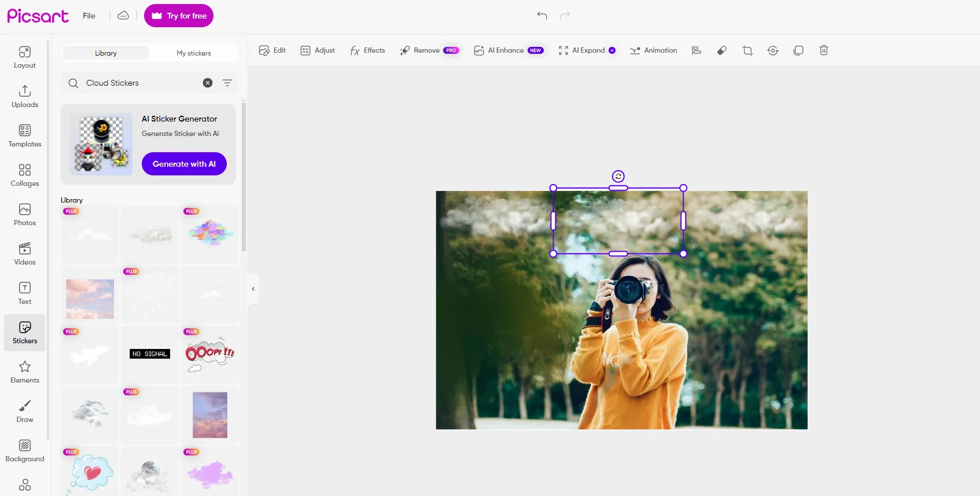Collapse the stickers side panel

[253, 288]
